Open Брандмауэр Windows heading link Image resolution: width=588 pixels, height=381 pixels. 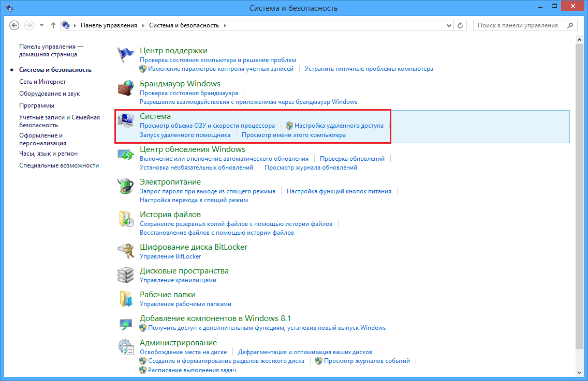click(180, 84)
